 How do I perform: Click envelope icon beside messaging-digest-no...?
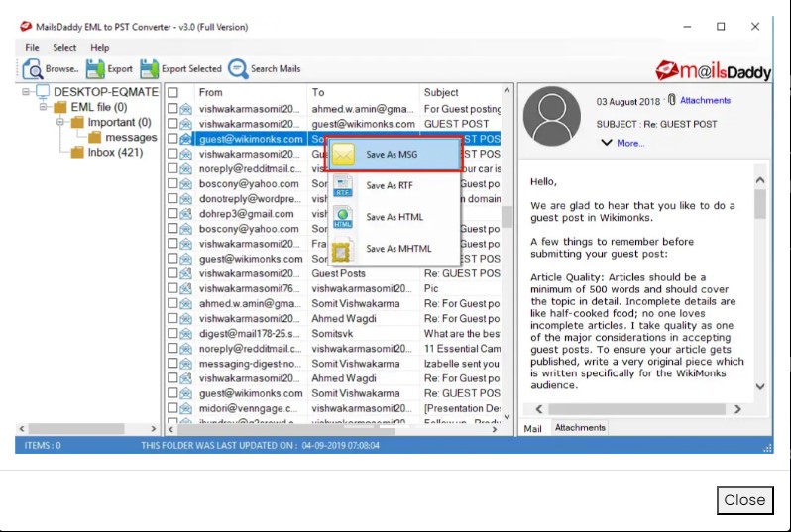coord(186,364)
